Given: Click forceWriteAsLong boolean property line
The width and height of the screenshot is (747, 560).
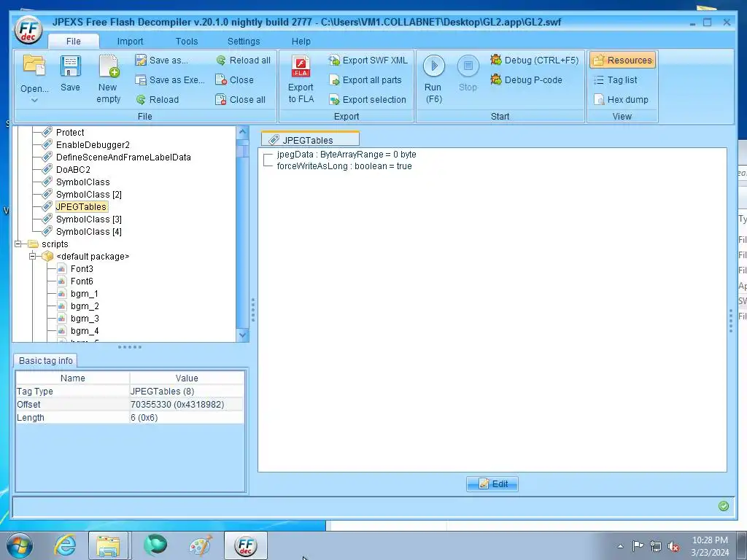Looking at the screenshot, I should pos(344,166).
